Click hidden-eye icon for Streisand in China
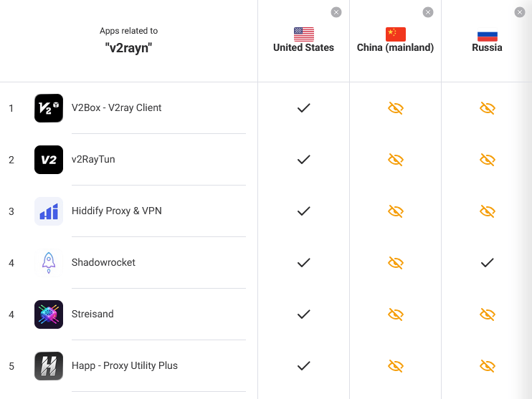Image resolution: width=532 pixels, height=399 pixels. point(395,314)
